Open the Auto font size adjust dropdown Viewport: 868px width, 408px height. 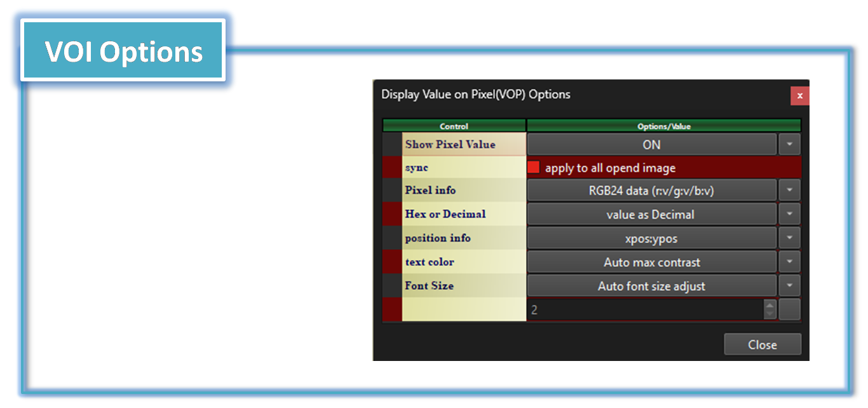coord(651,286)
